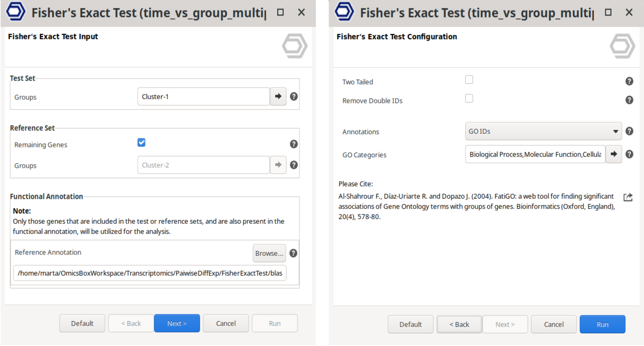
Task: Click arrow button next to GO Categories field
Action: (x=614, y=154)
